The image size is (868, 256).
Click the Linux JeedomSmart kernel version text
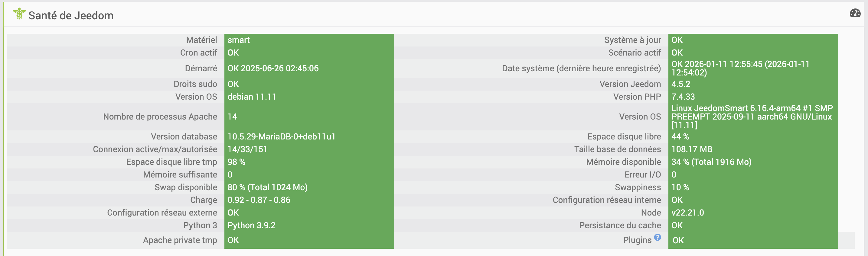click(752, 117)
